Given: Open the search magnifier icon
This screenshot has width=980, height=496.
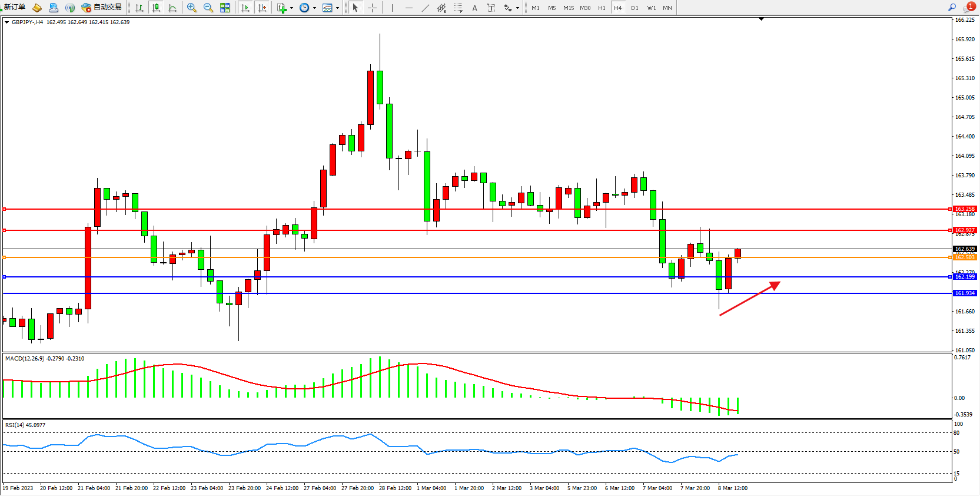Looking at the screenshot, I should (952, 8).
